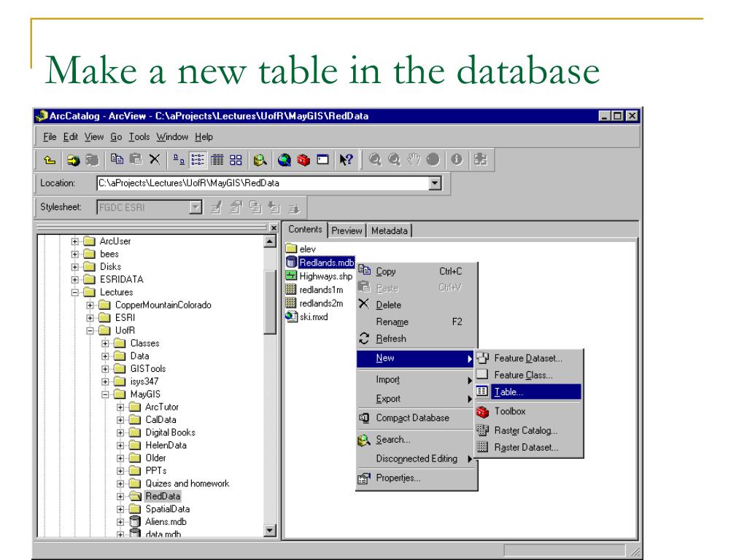Open the Command Line window icon

323,160
